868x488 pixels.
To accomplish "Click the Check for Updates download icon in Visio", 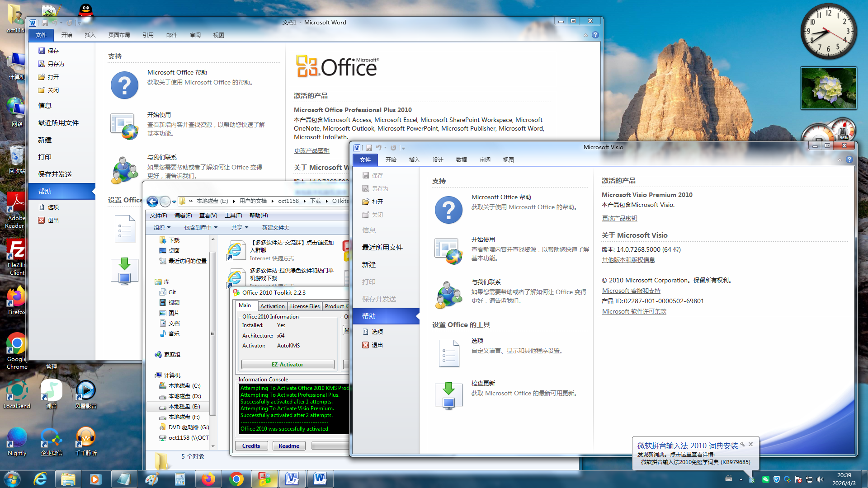I will (448, 396).
